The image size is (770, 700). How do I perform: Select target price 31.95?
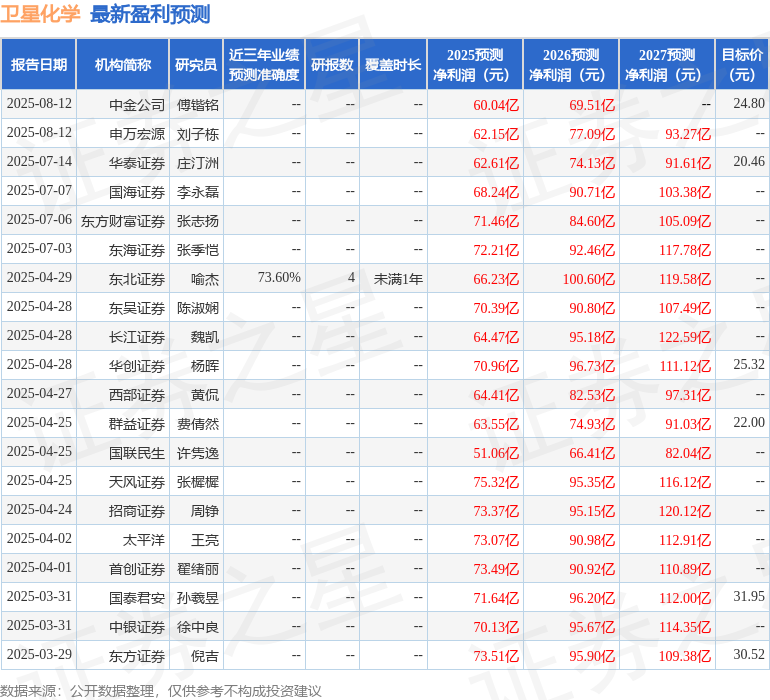point(749,596)
